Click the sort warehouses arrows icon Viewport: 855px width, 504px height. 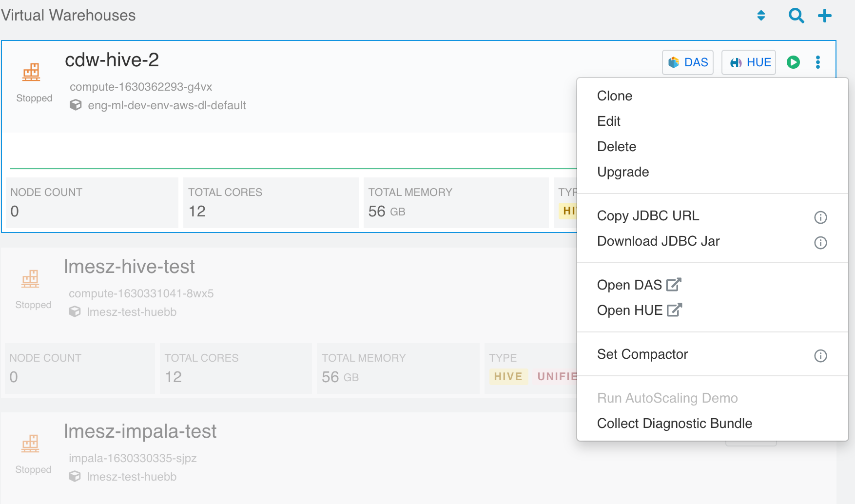[761, 16]
